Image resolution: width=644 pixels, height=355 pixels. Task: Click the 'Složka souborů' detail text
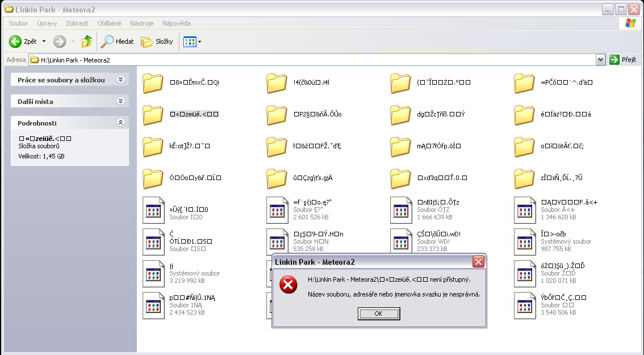pos(39,146)
